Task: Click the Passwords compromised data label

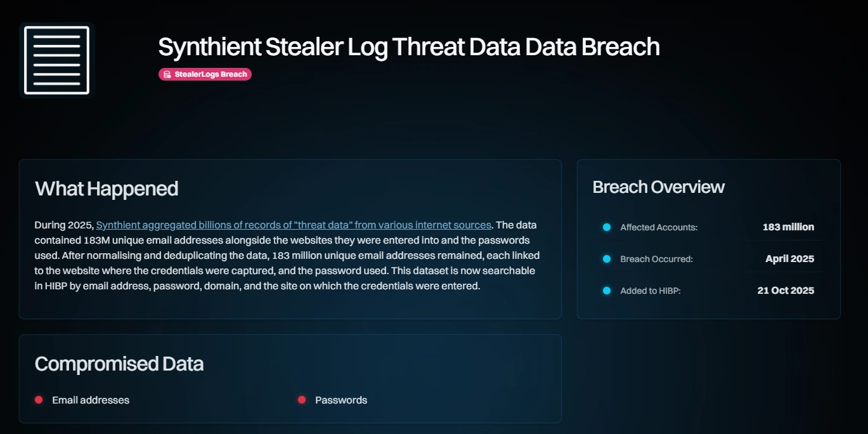Action: pos(341,400)
